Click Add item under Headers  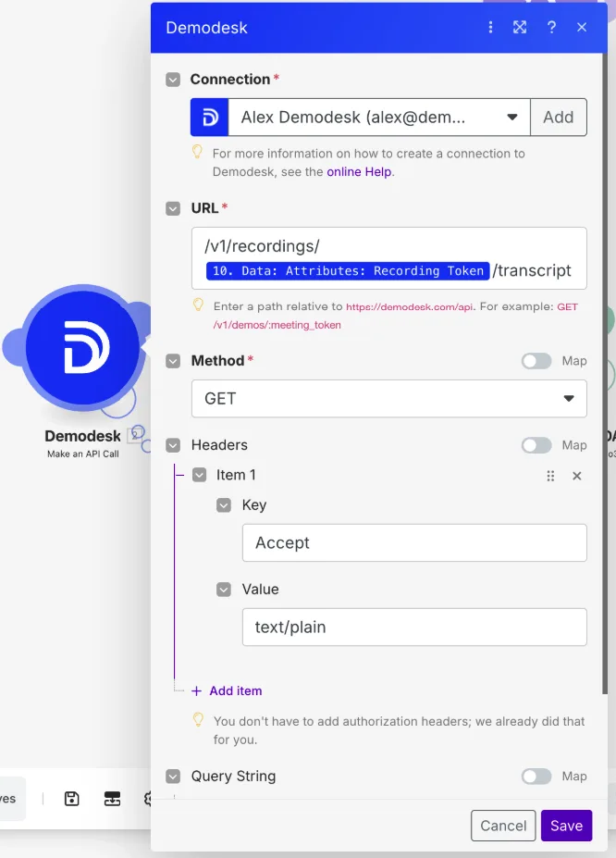[236, 691]
